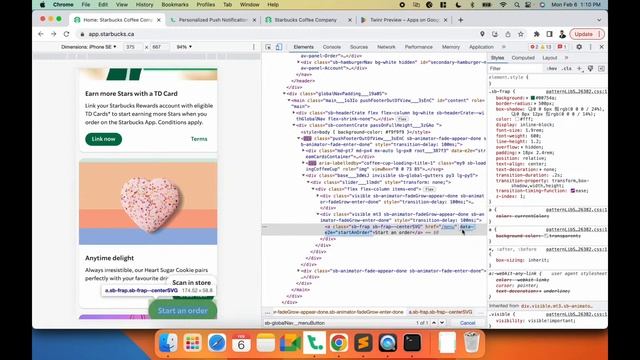Open the 94% zoom dropdown
This screenshot has width=640, height=360.
pos(184,47)
